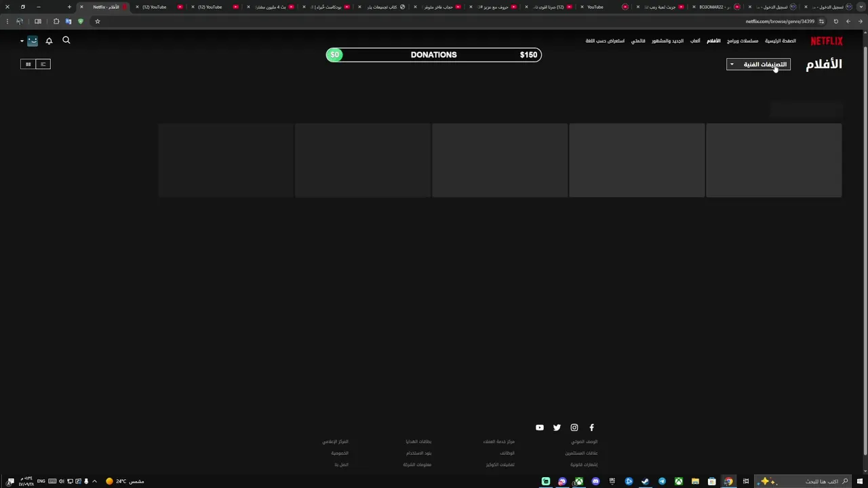This screenshot has height=488, width=868.
Task: Switch to بث 4 مليون browser tab
Action: click(272, 7)
